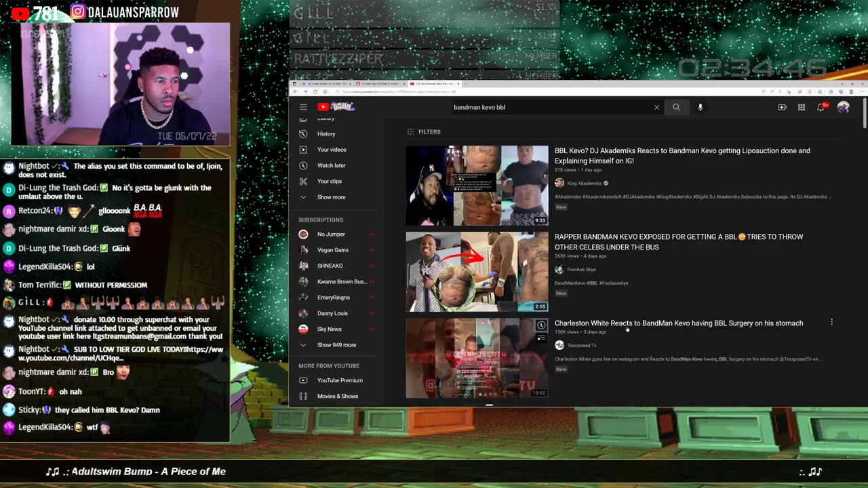The height and width of the screenshot is (488, 868).
Task: Switch to the first browser tab
Action: click(327, 83)
